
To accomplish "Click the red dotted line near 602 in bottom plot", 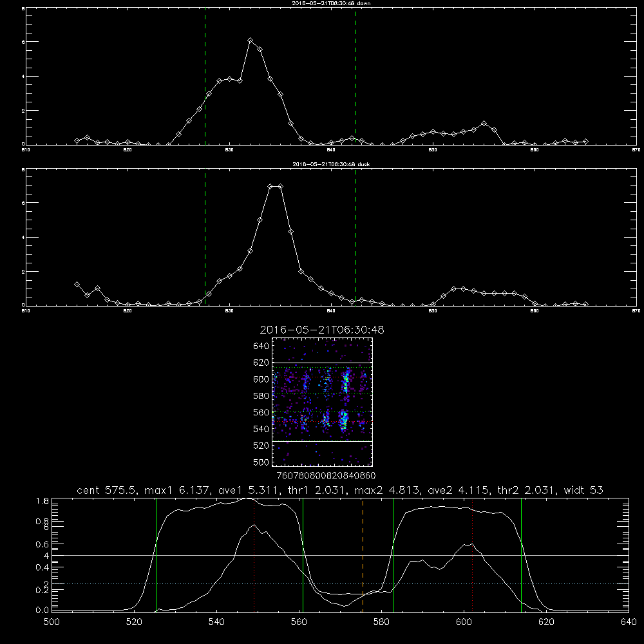I will (472, 554).
